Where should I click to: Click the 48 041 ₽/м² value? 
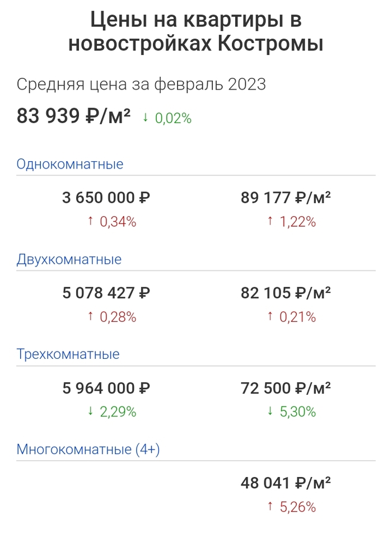[x=286, y=483]
